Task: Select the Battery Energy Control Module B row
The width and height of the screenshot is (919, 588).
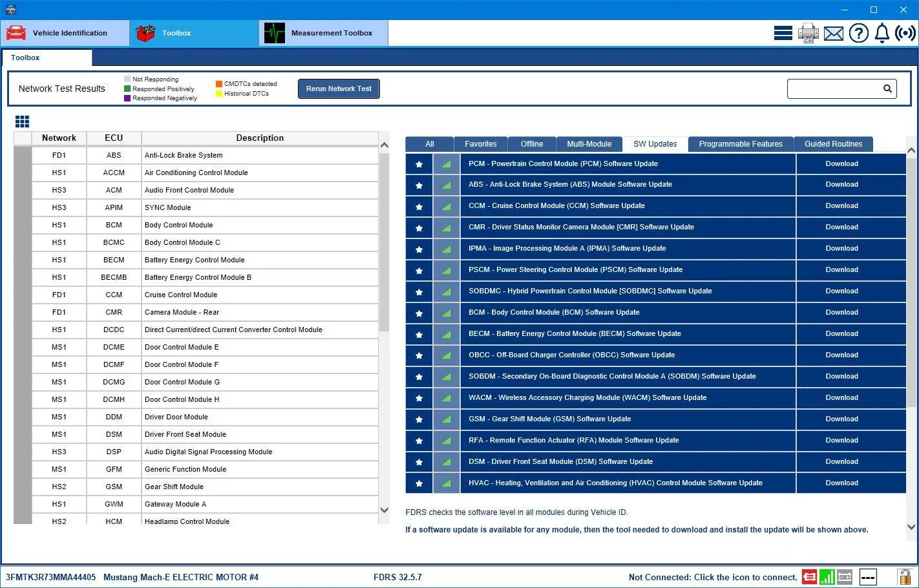Action: point(206,277)
